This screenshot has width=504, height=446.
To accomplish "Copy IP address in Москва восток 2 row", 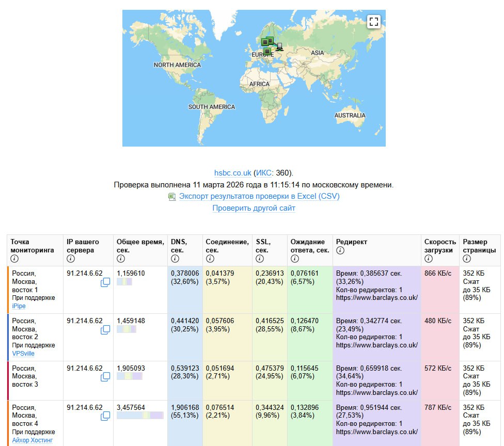I will coord(105,330).
